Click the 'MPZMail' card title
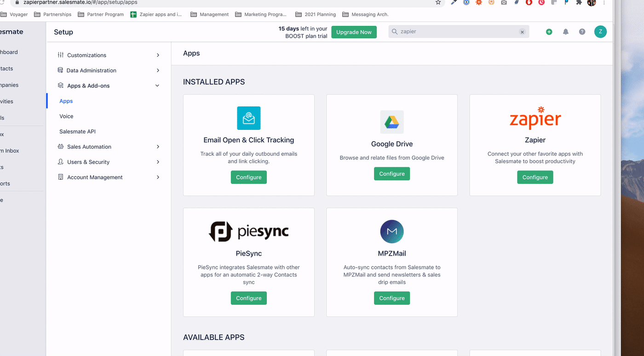644x356 pixels. click(x=392, y=253)
